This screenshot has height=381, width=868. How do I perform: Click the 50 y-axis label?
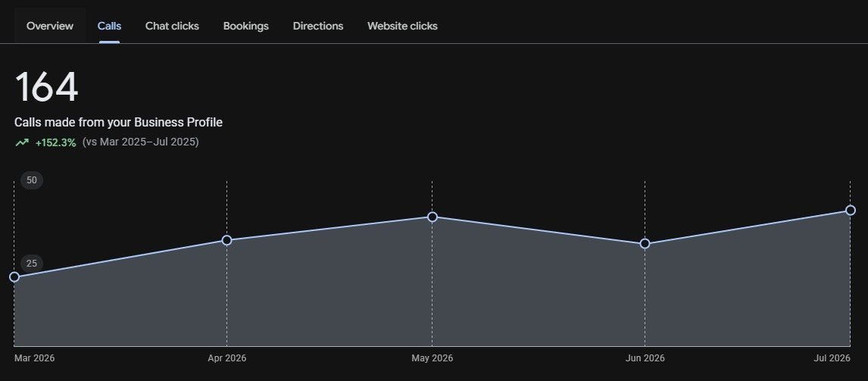tap(32, 180)
